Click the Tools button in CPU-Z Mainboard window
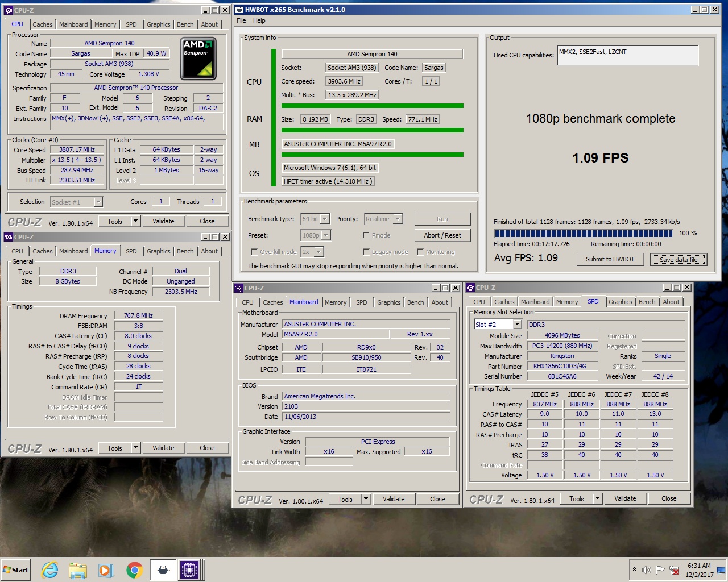728x582 pixels. point(345,499)
